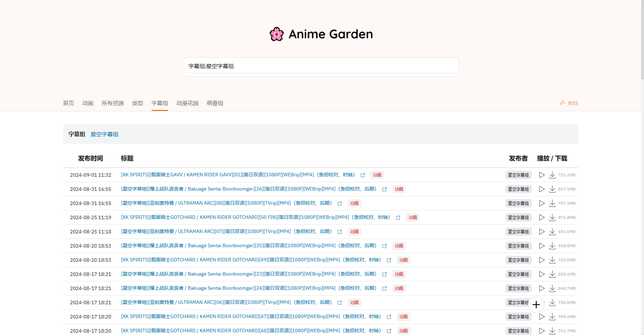Play the KAMEN RIDER GAVV 01 episode

(542, 175)
